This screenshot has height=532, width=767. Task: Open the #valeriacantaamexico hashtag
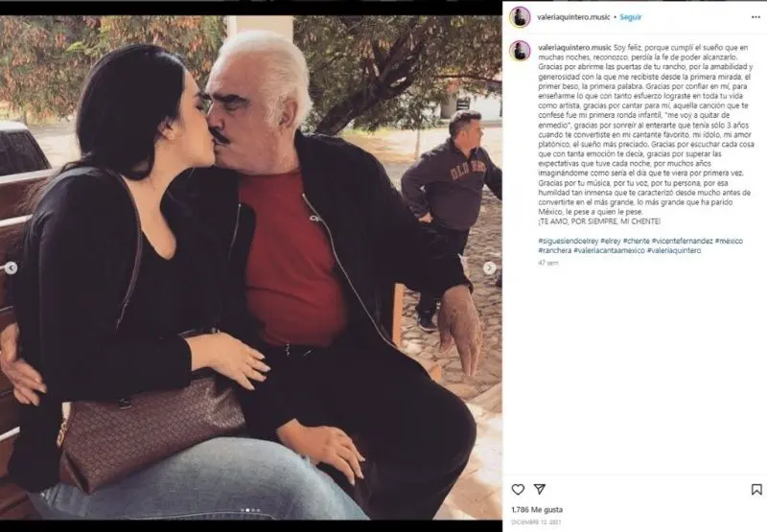[x=609, y=250]
